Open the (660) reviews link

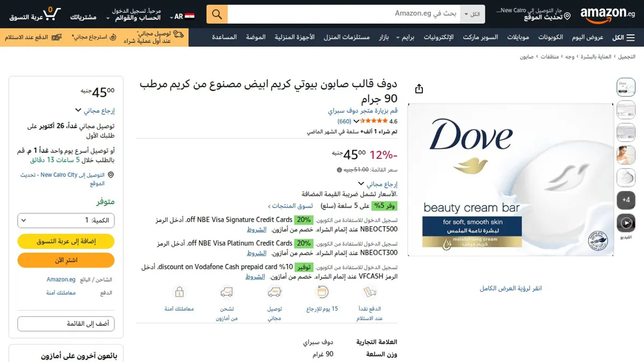point(344,122)
